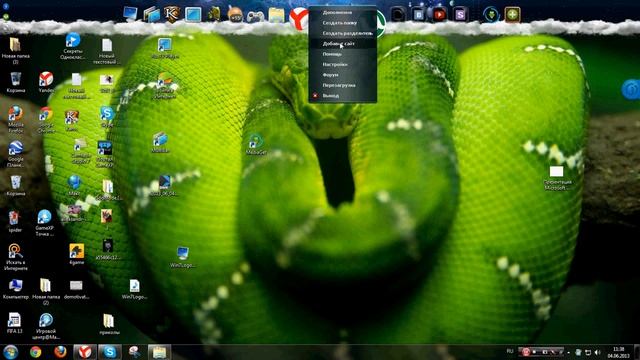Select the FIFA 13 desktop shortcut
Image resolution: width=640 pixels, height=360 pixels.
(14, 323)
